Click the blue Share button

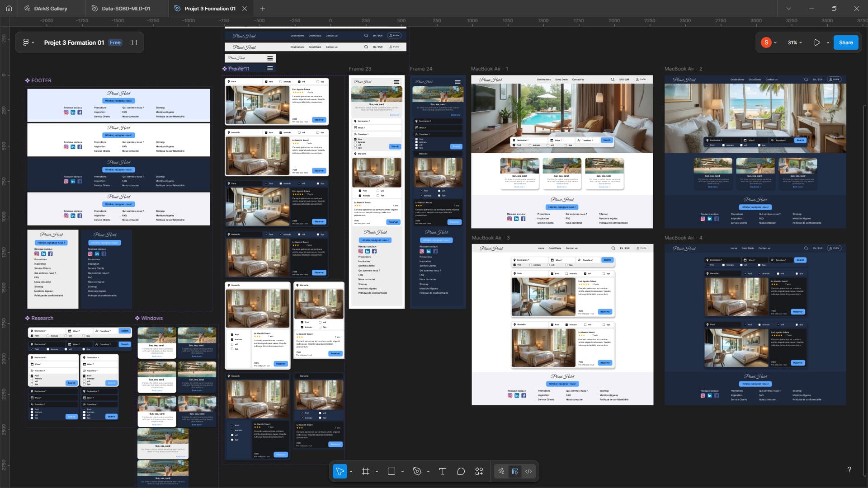tap(846, 42)
